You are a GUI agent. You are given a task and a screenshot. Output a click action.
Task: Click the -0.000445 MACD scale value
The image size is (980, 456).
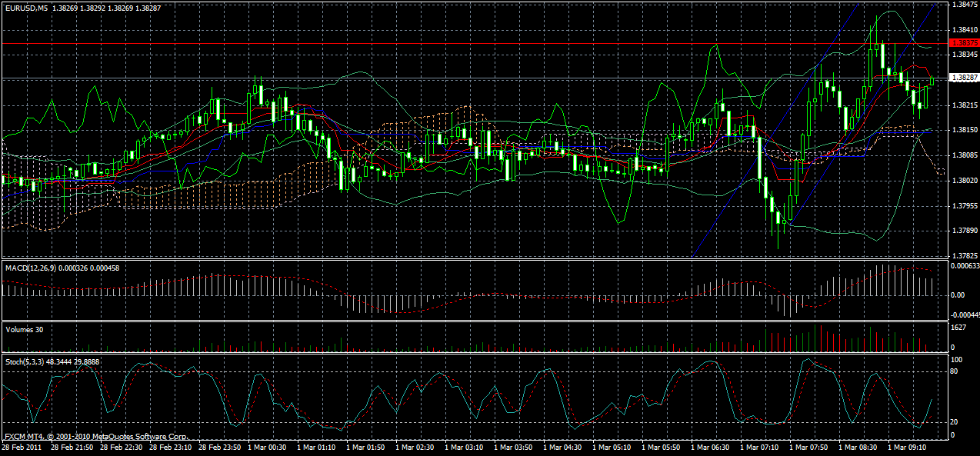965,315
